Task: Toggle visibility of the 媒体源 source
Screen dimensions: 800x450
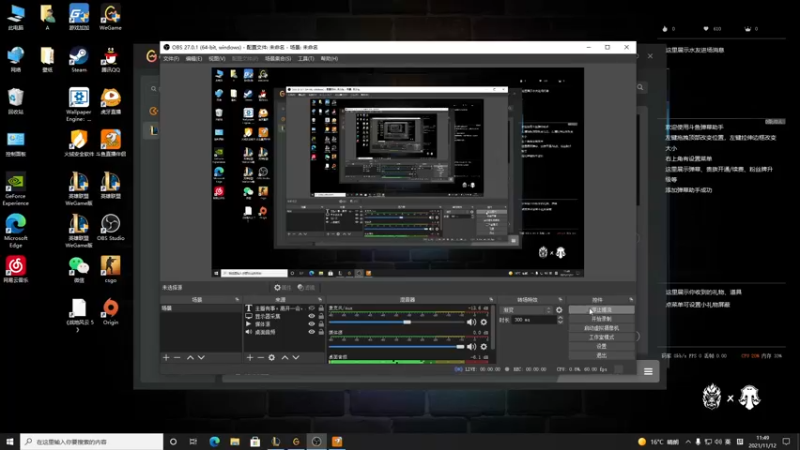Action: click(311, 324)
